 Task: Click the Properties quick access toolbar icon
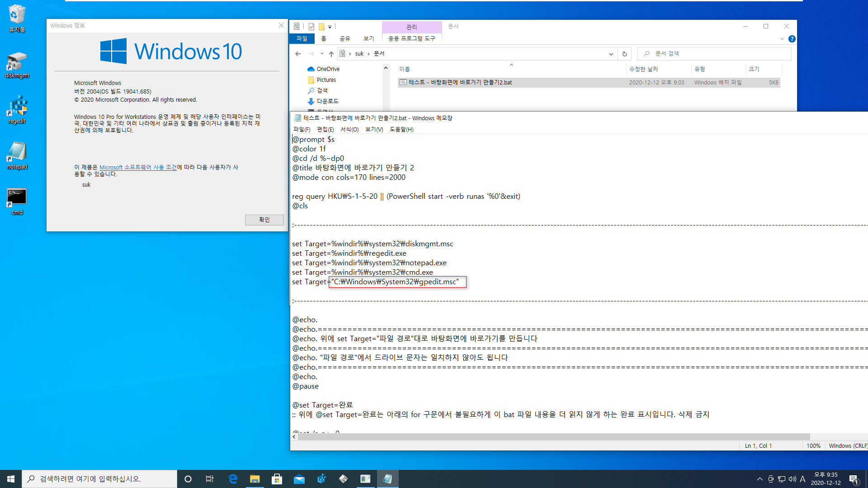coord(311,27)
